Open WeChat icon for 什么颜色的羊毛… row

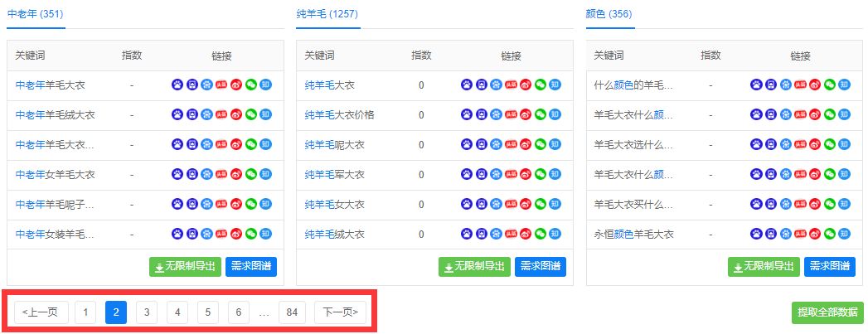pyautogui.click(x=831, y=85)
